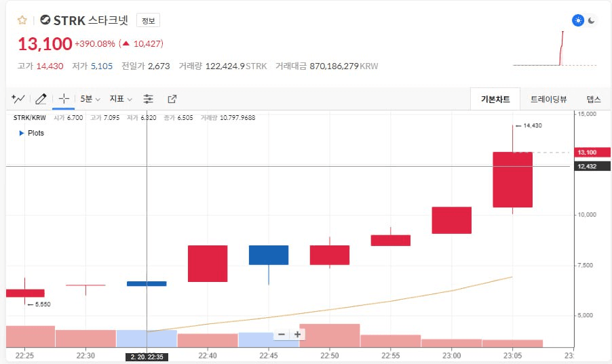Select the compare/add chart line tool

18,99
